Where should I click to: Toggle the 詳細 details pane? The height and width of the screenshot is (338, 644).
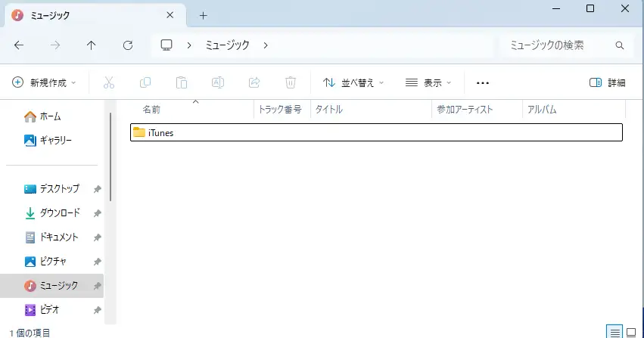point(607,82)
